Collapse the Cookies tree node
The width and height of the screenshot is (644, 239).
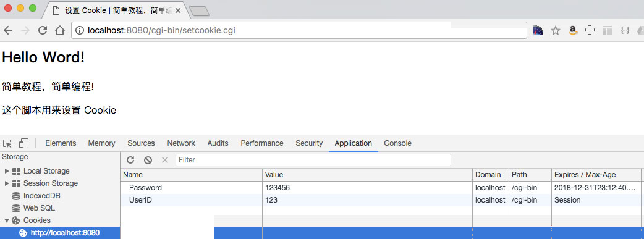click(x=7, y=220)
